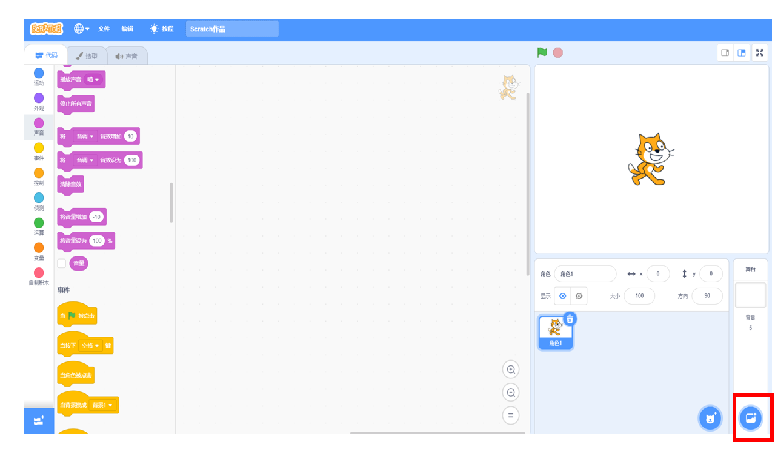Image resolution: width=781 pixels, height=450 pixels.
Task: Toggle the volume reporter checkbox
Action: point(62,263)
